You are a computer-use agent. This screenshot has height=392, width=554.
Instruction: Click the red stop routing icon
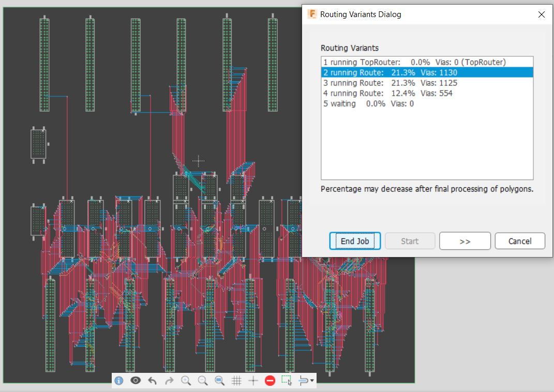(x=269, y=381)
